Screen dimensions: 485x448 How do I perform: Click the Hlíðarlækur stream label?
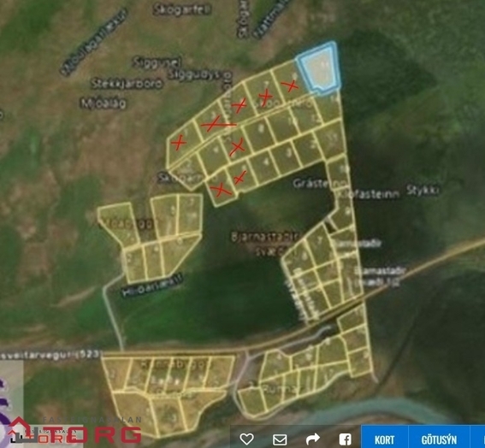152,285
